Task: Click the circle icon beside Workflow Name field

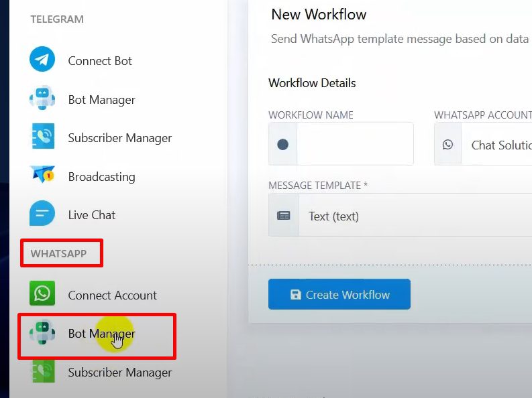Action: (x=282, y=144)
